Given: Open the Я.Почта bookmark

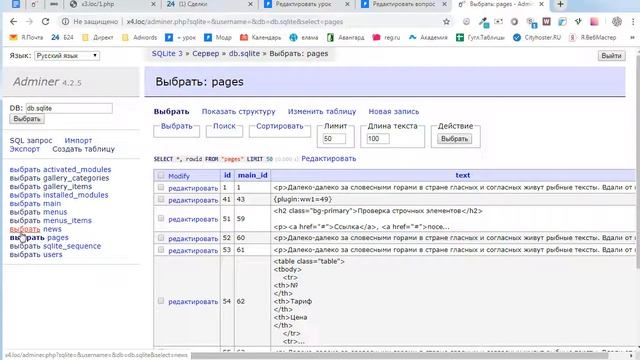Looking at the screenshot, I should (27, 37).
